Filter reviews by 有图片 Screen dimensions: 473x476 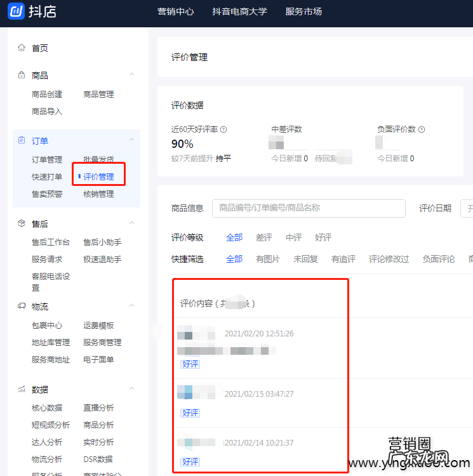[268, 259]
